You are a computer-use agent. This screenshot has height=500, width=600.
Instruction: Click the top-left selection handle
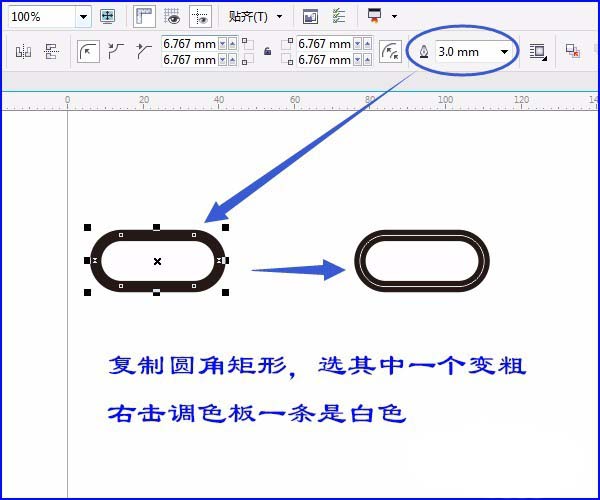coord(87,228)
